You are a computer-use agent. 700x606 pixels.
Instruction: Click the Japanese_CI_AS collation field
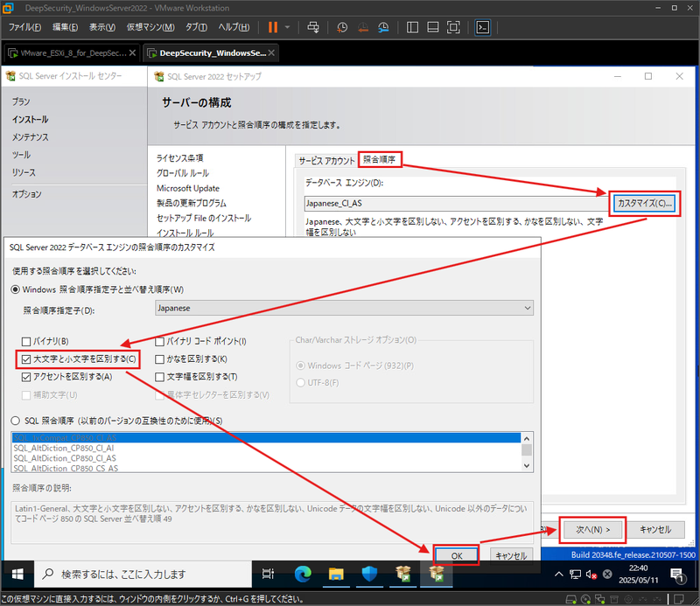[456, 204]
